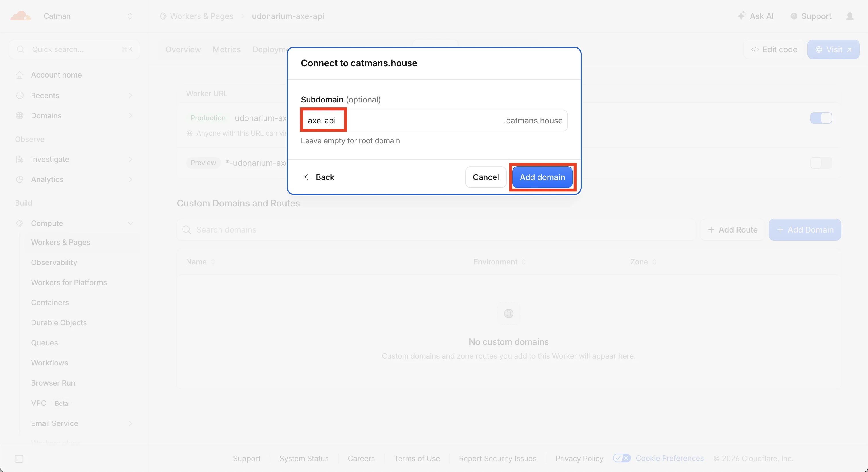Go Back in the Connect dialog
The width and height of the screenshot is (868, 472).
pos(319,177)
